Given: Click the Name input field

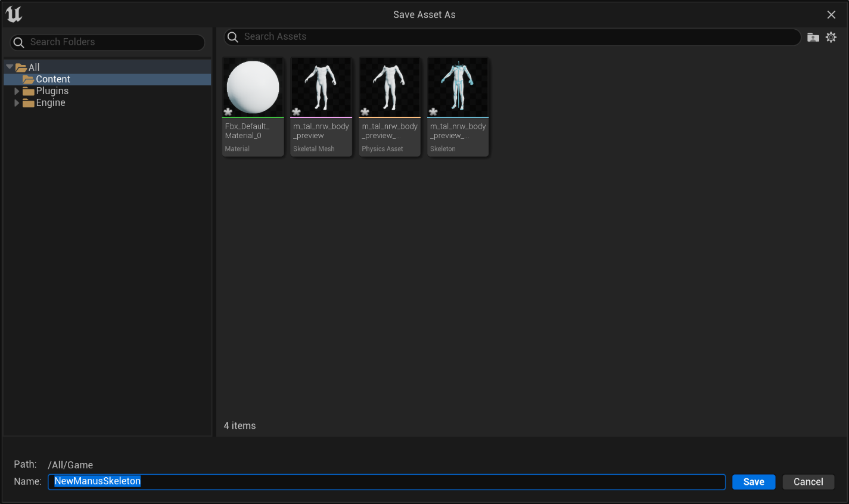Looking at the screenshot, I should point(417,481).
